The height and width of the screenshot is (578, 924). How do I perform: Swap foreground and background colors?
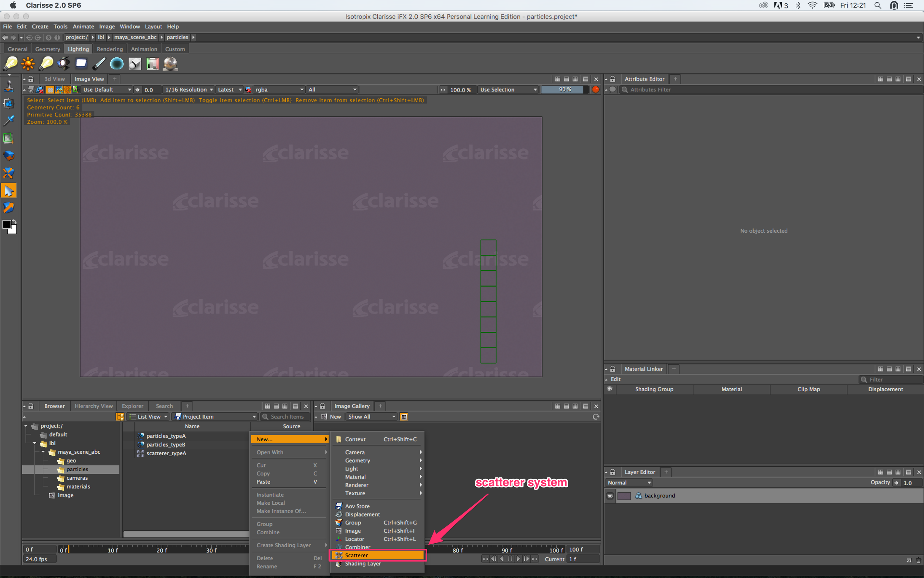tap(14, 222)
